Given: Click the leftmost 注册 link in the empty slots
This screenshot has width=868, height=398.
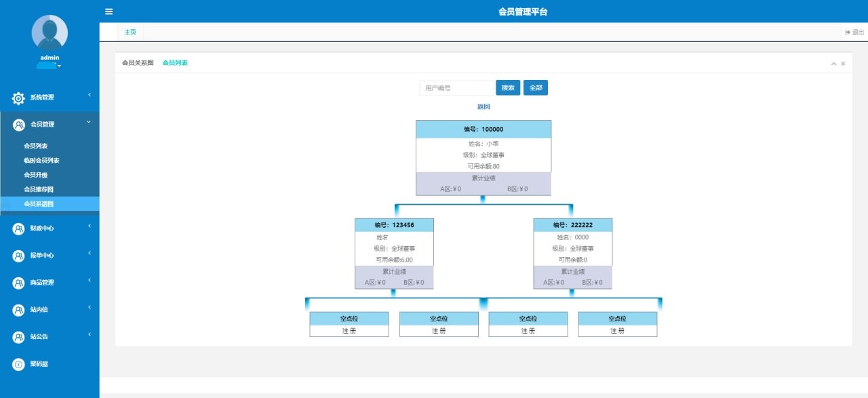Looking at the screenshot, I should 349,331.
